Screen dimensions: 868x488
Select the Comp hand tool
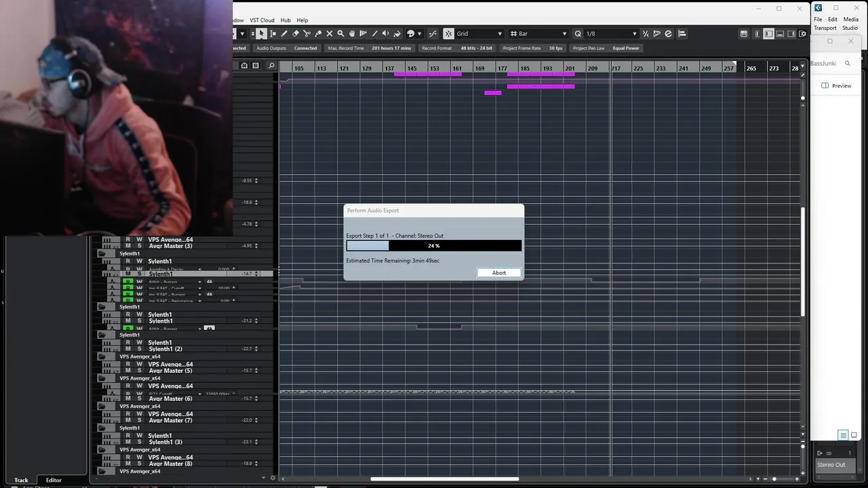[352, 34]
